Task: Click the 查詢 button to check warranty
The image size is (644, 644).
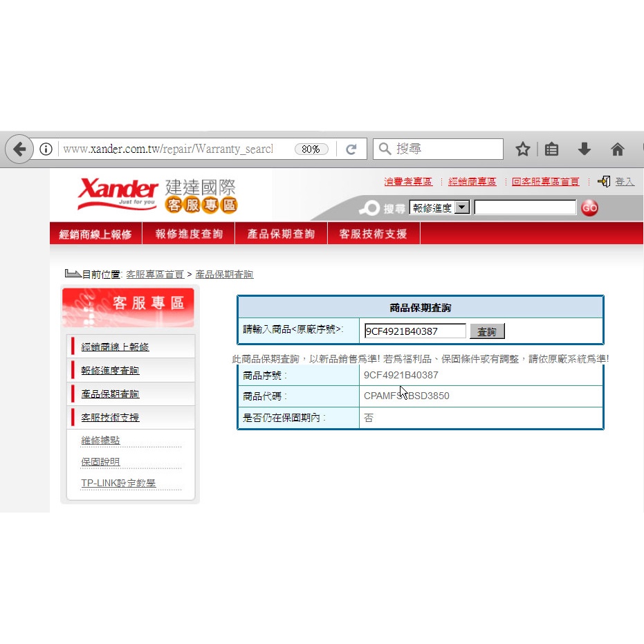Action: point(487,332)
